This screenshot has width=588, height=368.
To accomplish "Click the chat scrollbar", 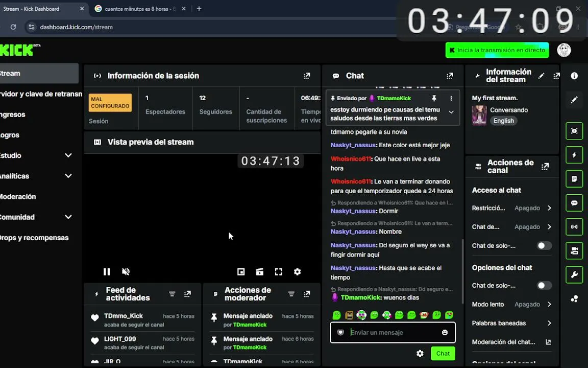I will pos(463,271).
